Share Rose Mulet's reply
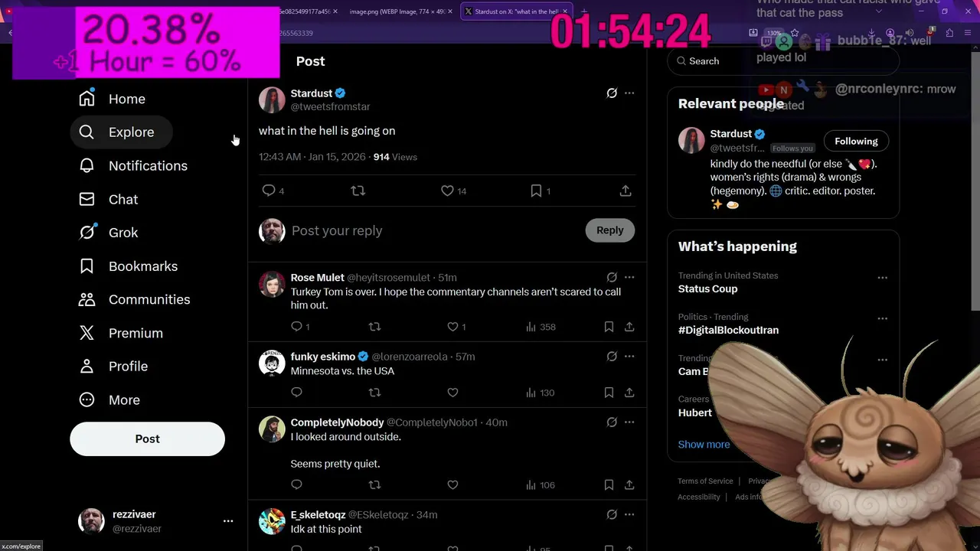Screen dimensions: 980x551 click(629, 327)
